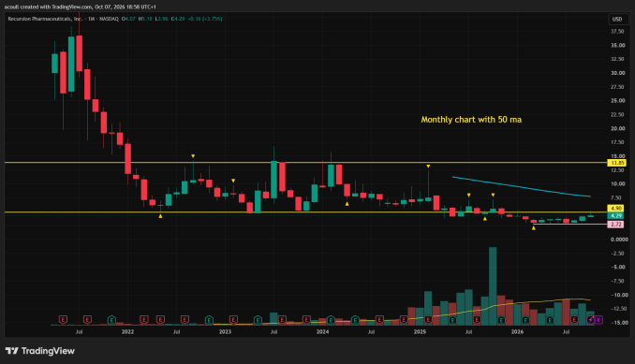Viewport: 635px width, 364px height.
Task: Click the green earnings marker just before the 2023 label
Action: point(209,320)
